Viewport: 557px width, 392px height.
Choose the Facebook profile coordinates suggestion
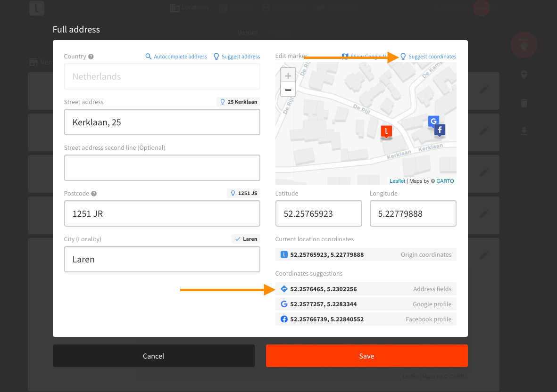[366, 319]
